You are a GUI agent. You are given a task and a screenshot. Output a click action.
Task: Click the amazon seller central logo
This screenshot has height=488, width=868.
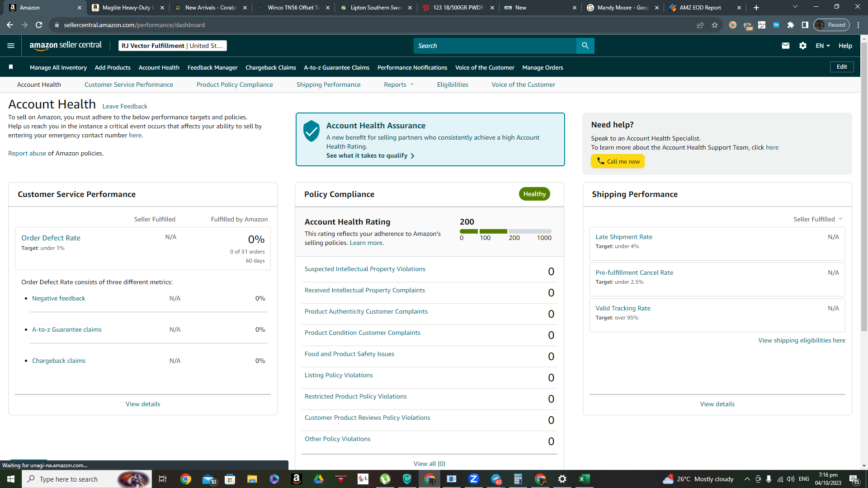coord(66,46)
